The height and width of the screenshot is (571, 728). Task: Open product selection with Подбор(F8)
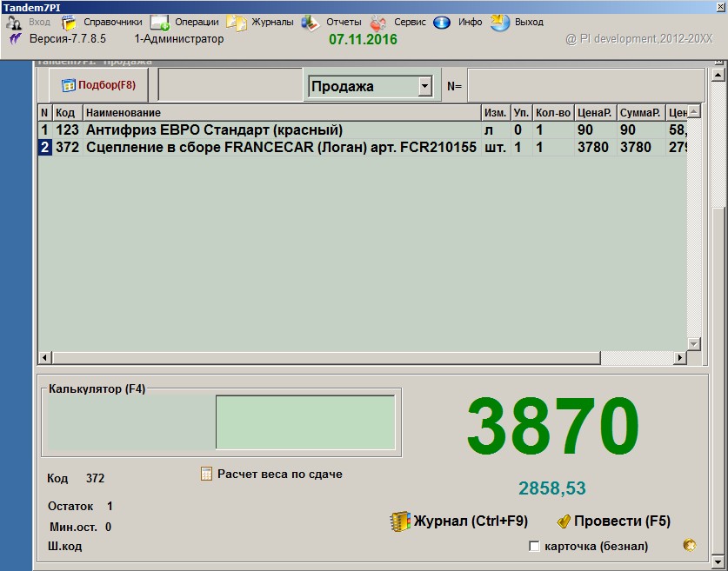point(98,85)
